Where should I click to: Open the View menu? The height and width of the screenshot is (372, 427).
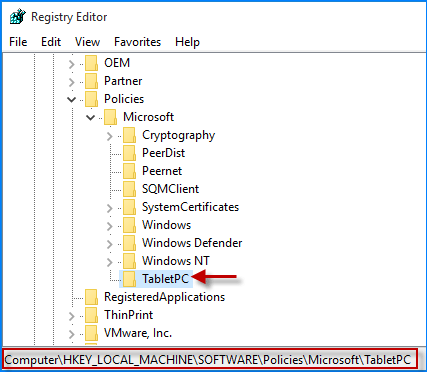point(87,42)
